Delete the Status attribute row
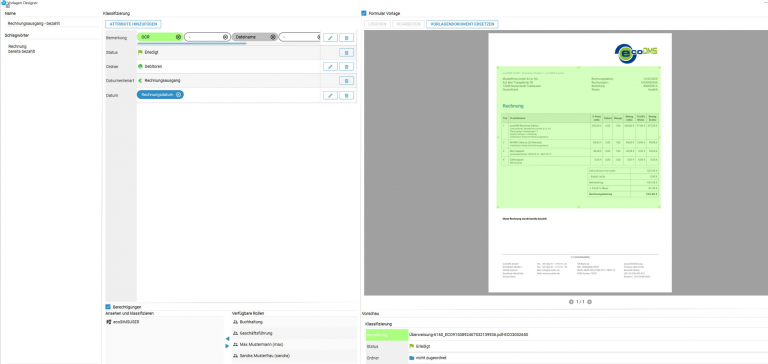768x364 pixels. pyautogui.click(x=346, y=52)
